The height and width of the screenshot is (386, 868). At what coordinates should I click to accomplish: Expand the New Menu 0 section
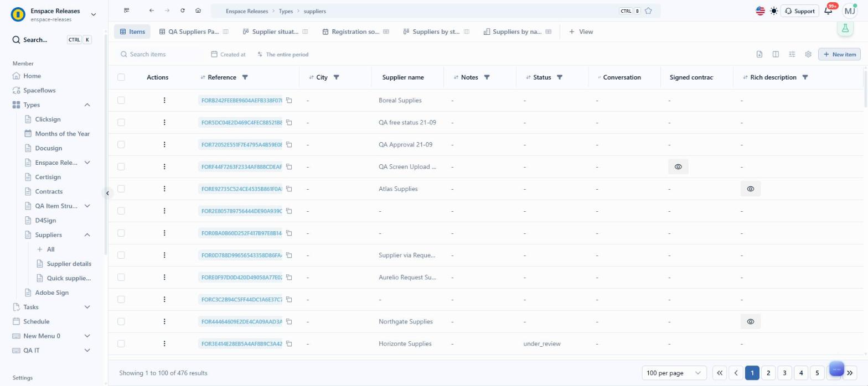click(x=87, y=336)
